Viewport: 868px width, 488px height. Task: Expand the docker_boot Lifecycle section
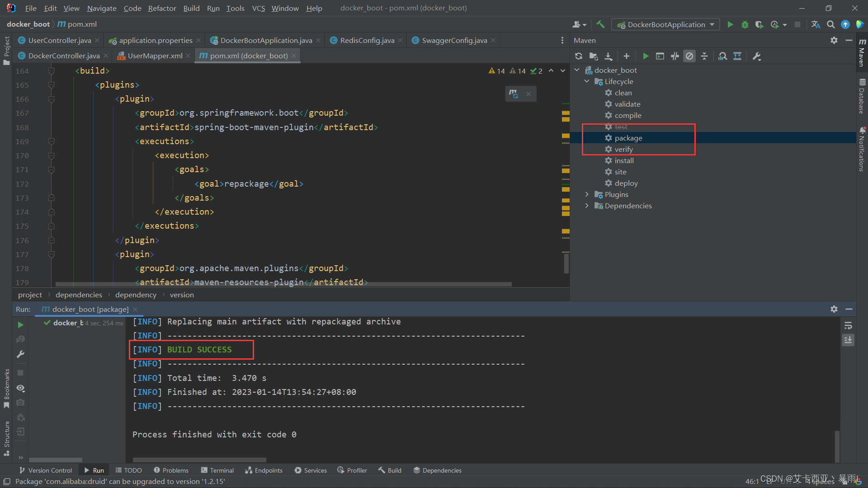pos(587,81)
